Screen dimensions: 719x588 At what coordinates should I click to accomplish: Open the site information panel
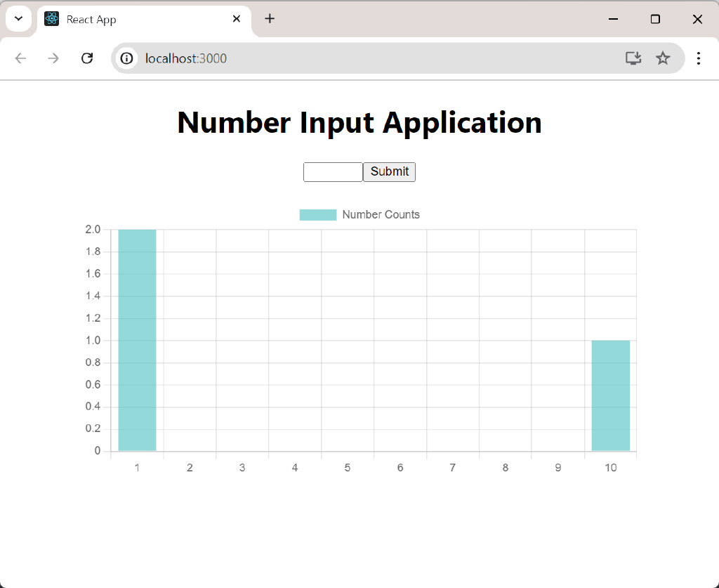click(x=126, y=58)
